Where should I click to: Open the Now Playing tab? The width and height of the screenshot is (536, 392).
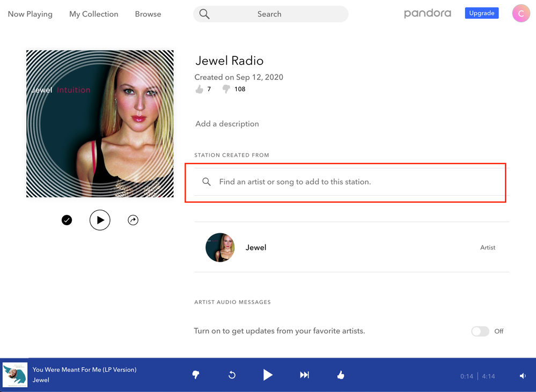[30, 14]
